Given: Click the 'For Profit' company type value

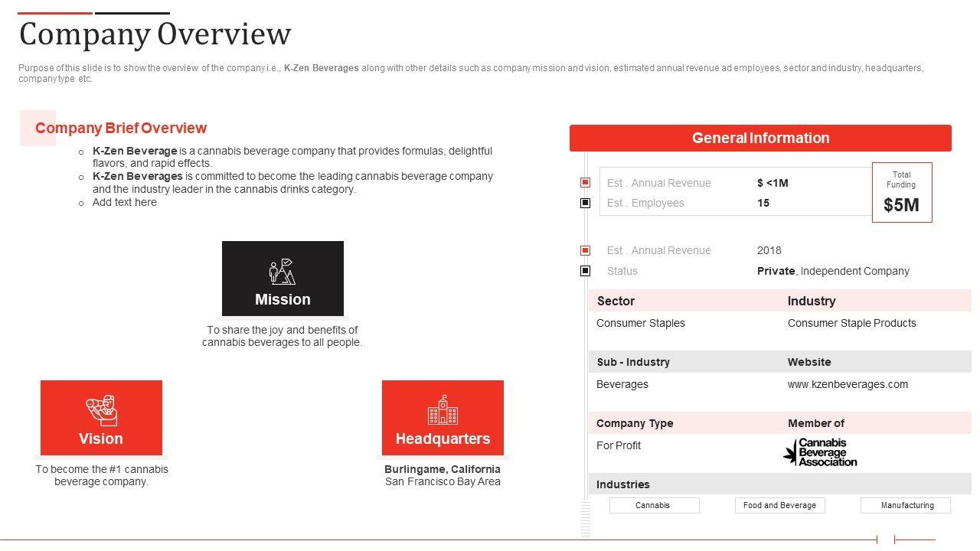Looking at the screenshot, I should pyautogui.click(x=619, y=445).
